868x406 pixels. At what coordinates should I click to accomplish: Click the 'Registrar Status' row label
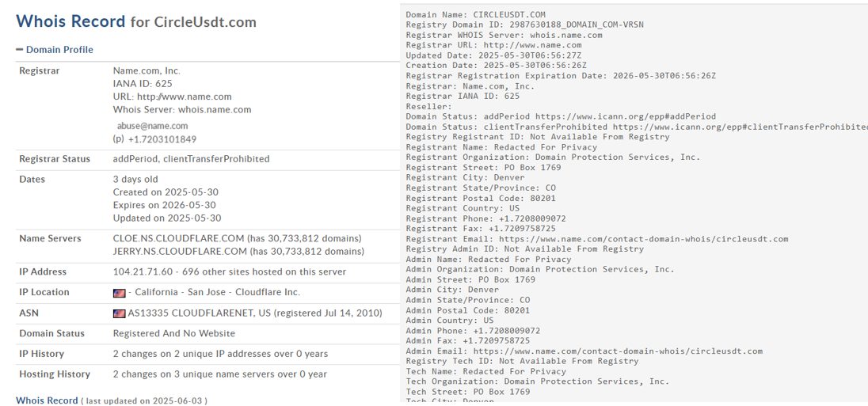pyautogui.click(x=55, y=159)
